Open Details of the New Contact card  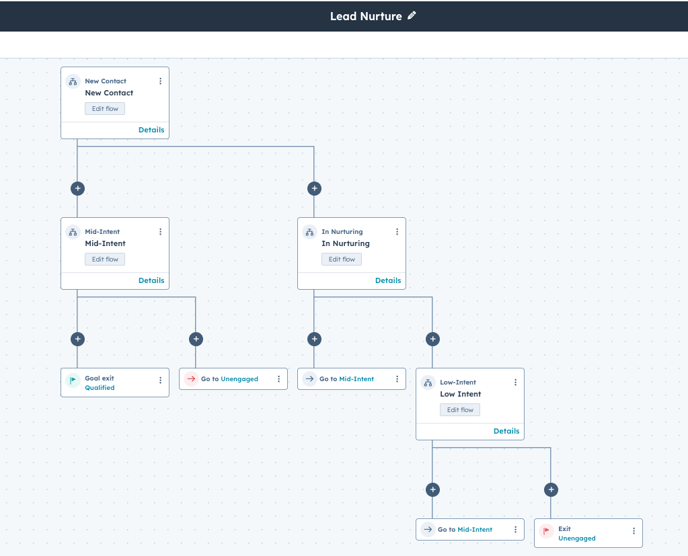(x=151, y=130)
